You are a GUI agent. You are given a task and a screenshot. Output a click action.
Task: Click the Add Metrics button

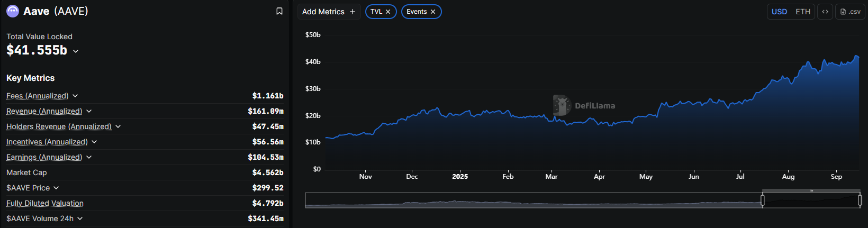(x=329, y=12)
